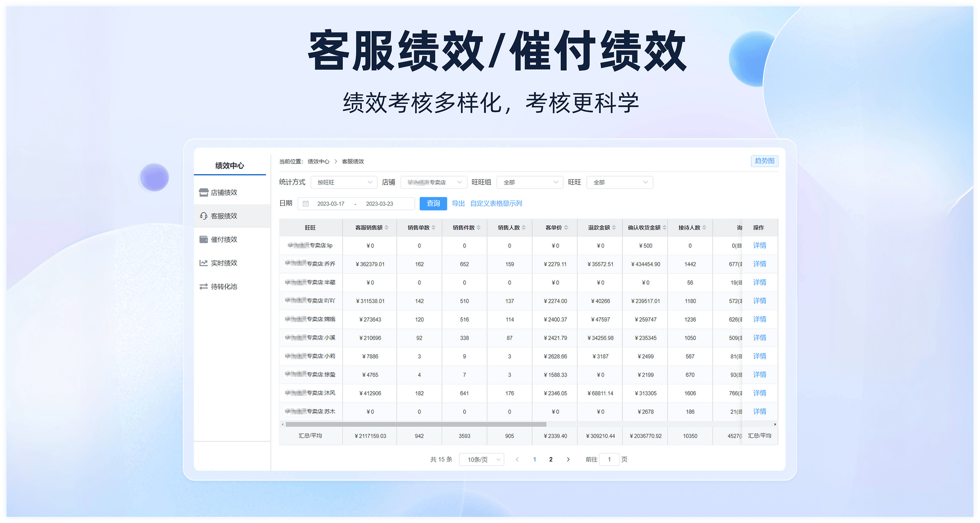Click the 待转化池 transfer arrows icon
Screen dimensions: 980x523
point(204,287)
